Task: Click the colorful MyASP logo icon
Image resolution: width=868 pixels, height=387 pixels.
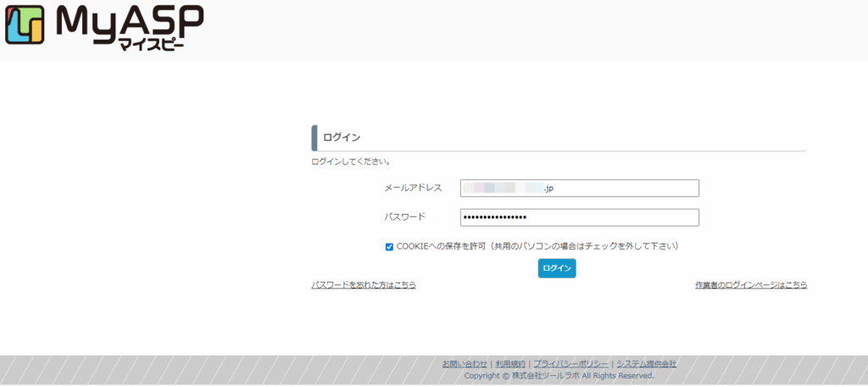Action: point(26,25)
